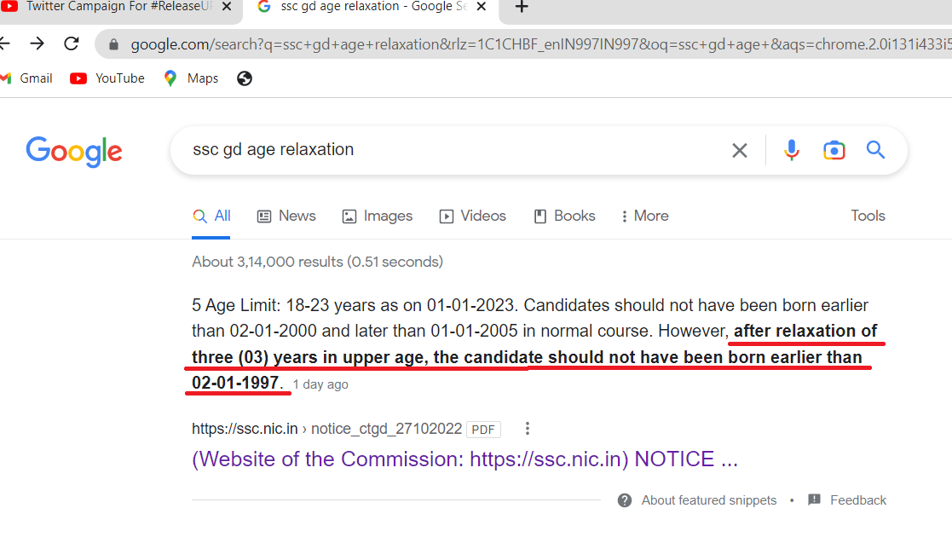This screenshot has width=952, height=560.
Task: Click the ssc.nic.in result URL
Action: (326, 429)
